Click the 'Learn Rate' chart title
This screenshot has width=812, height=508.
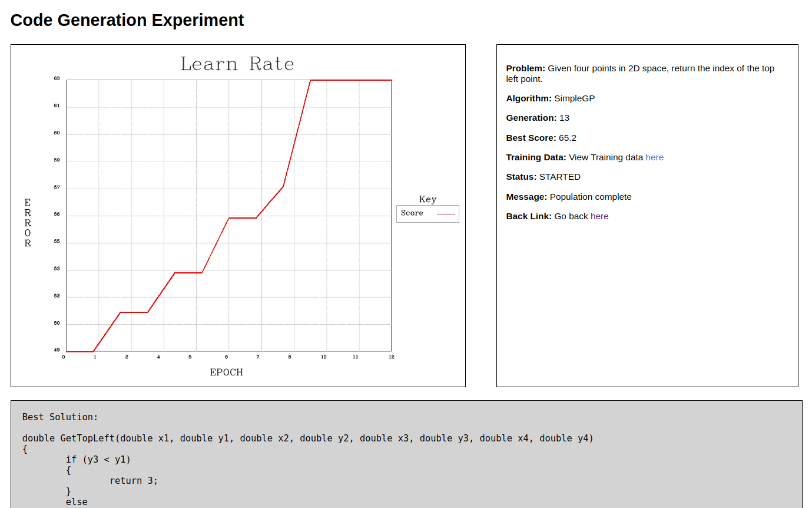[237, 64]
